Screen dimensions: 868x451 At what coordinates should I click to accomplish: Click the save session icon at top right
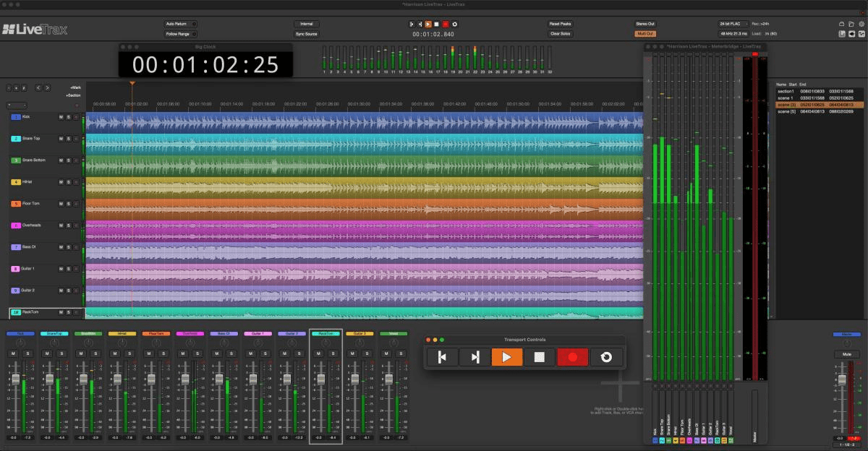[x=841, y=34]
